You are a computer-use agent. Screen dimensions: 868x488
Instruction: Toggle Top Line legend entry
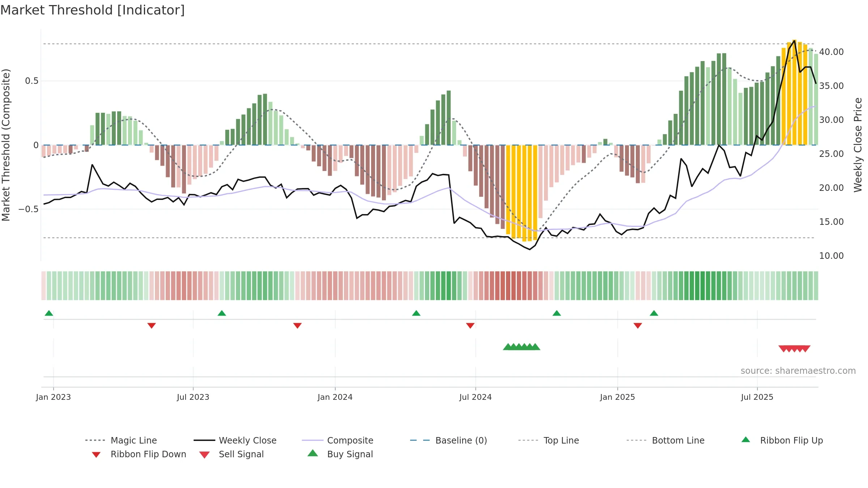click(x=548, y=440)
